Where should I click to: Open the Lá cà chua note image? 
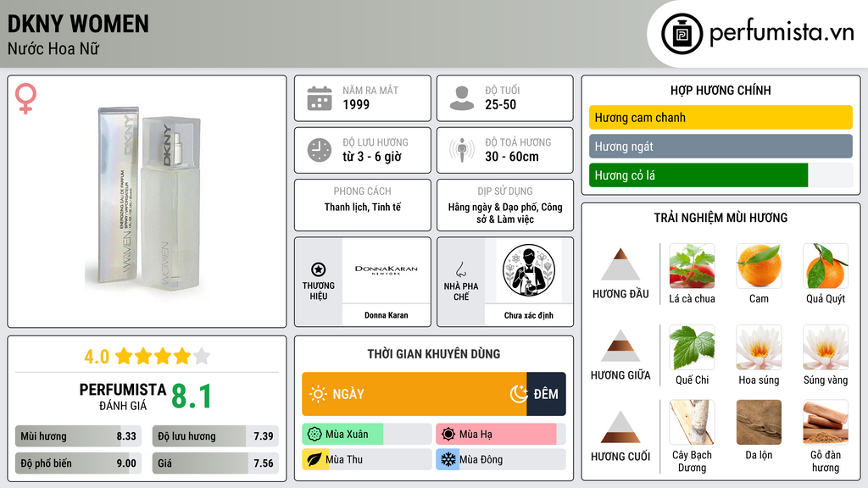692,266
